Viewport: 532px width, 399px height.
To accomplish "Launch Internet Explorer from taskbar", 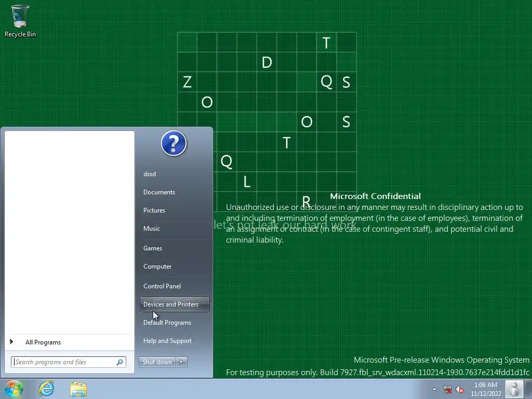I will 46,389.
